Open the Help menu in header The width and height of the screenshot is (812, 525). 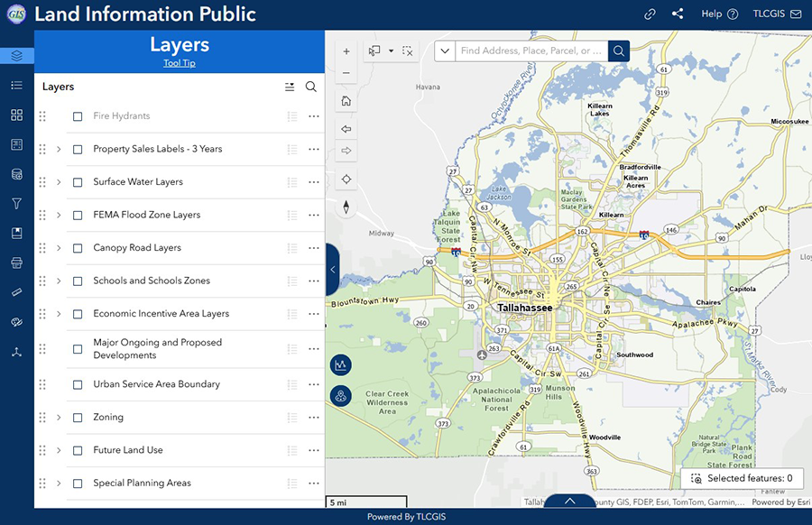point(719,14)
